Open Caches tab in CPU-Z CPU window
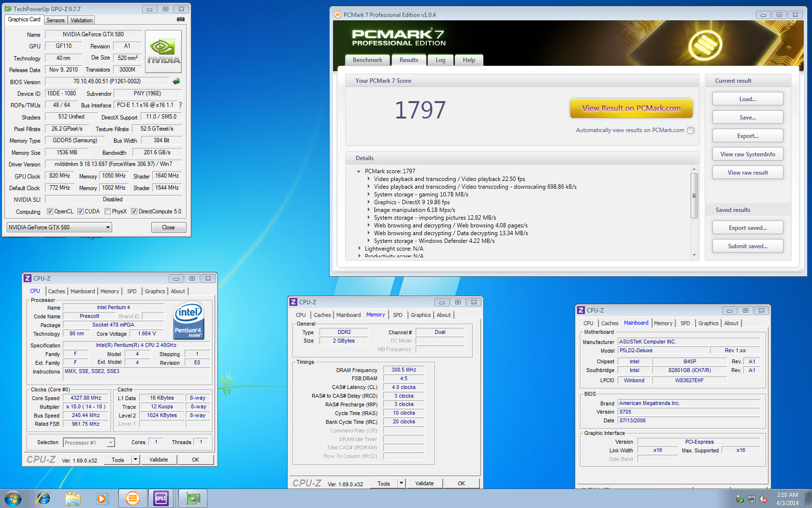The image size is (812, 508). tap(56, 291)
